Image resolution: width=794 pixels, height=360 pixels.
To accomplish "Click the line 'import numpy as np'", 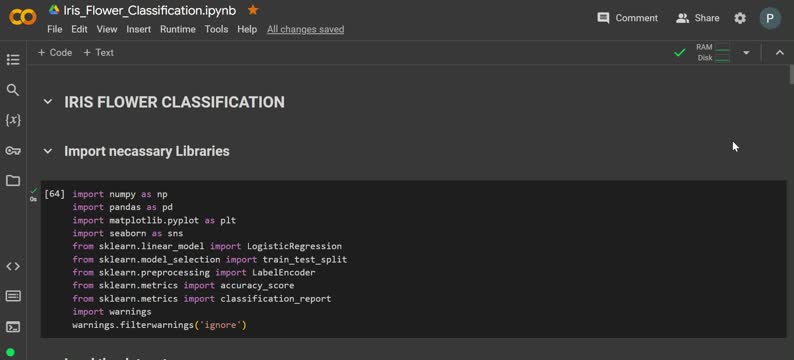I will point(120,194).
